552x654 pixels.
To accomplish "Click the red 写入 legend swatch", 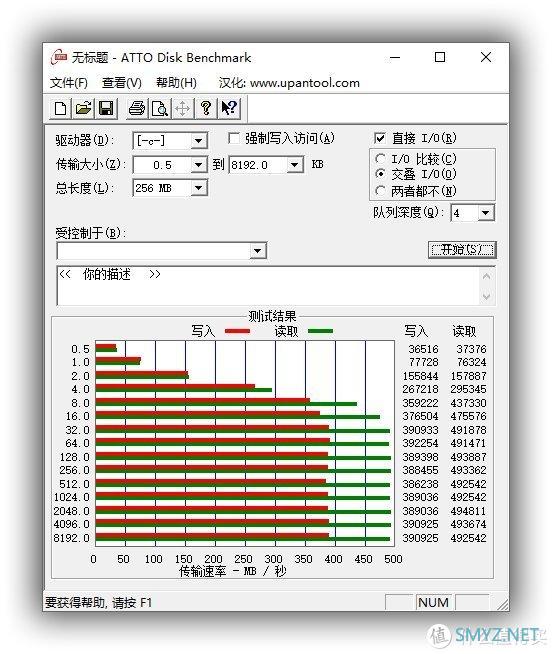I will pyautogui.click(x=237, y=331).
